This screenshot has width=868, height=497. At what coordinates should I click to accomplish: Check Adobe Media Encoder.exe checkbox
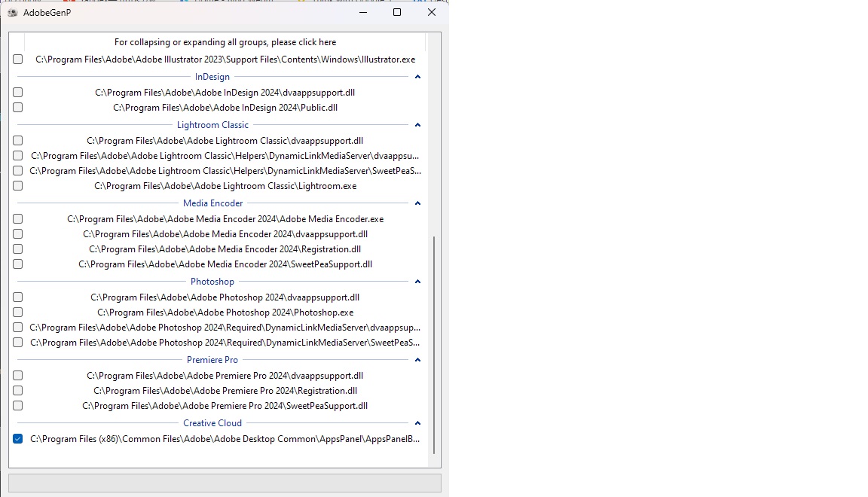pos(18,219)
